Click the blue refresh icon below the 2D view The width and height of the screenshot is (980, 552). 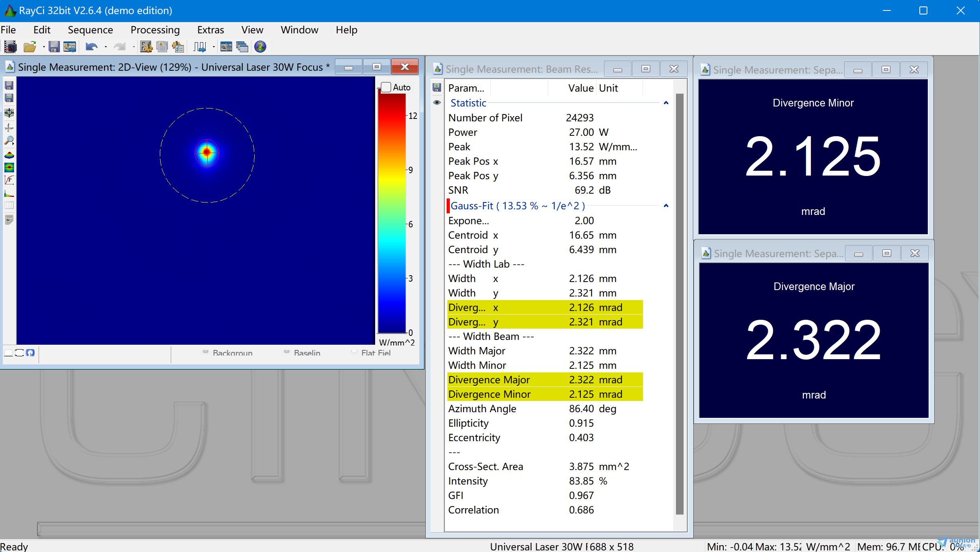(x=30, y=353)
